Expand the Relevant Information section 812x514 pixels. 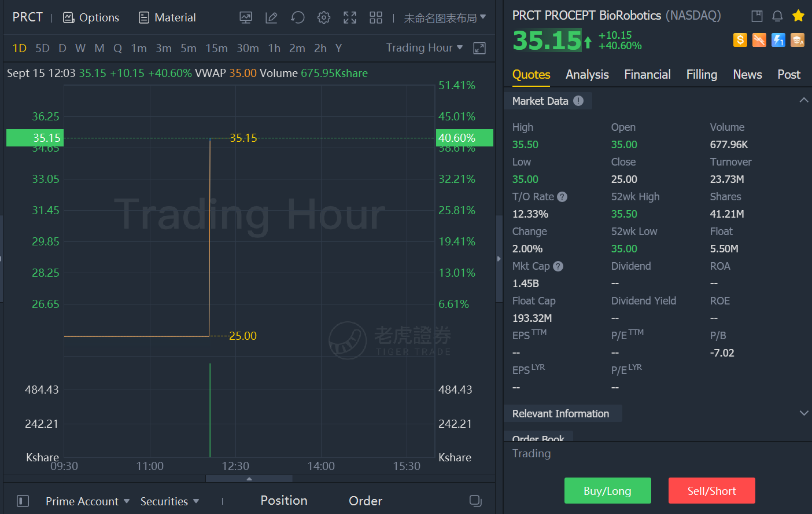(803, 413)
